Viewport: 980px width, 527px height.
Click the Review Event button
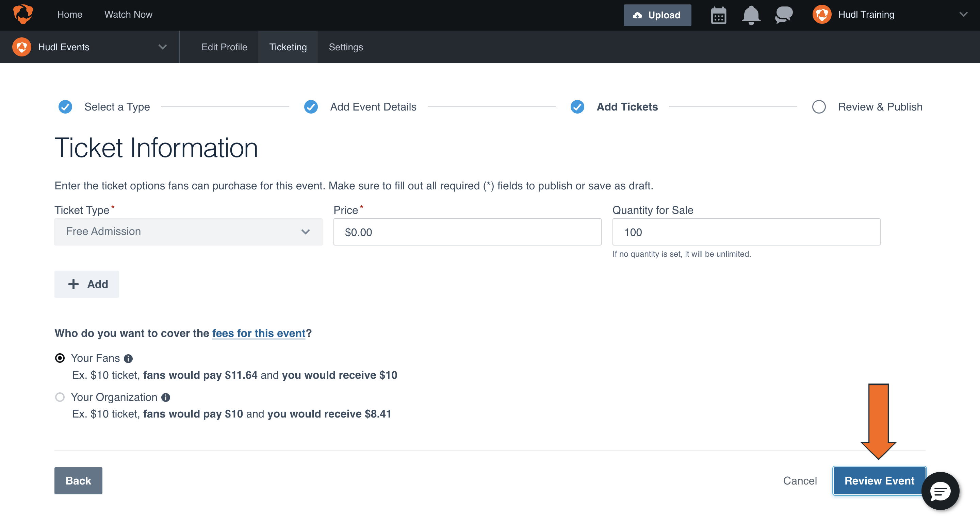[x=879, y=481]
